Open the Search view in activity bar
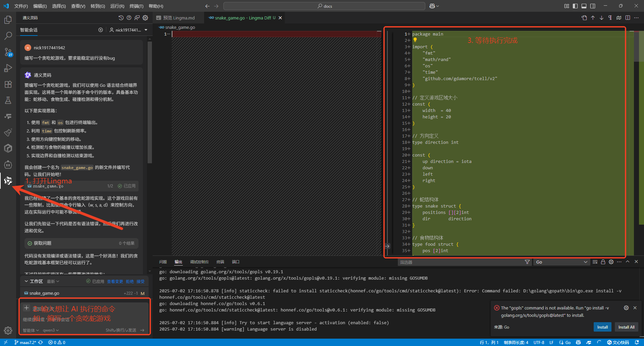 [x=8, y=36]
